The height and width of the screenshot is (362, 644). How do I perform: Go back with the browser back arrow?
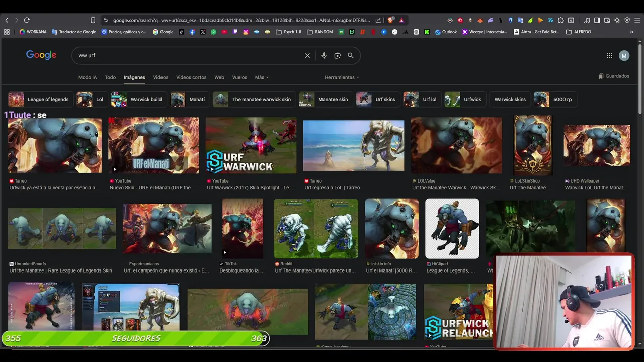[7, 20]
